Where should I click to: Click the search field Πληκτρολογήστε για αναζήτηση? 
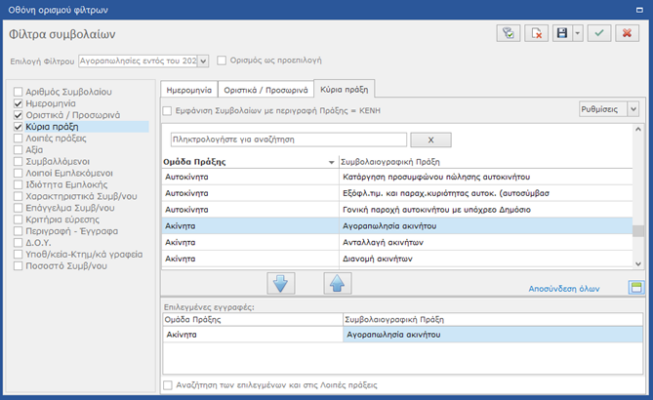287,140
